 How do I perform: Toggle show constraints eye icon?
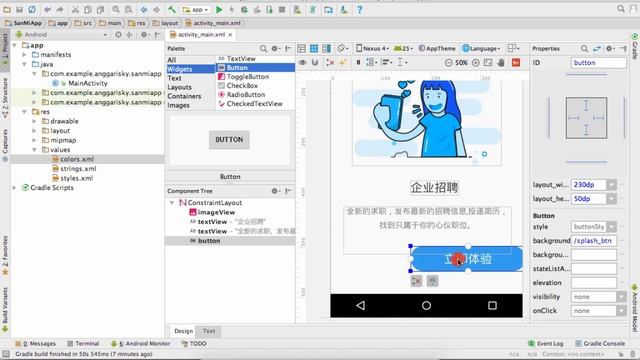tap(302, 62)
